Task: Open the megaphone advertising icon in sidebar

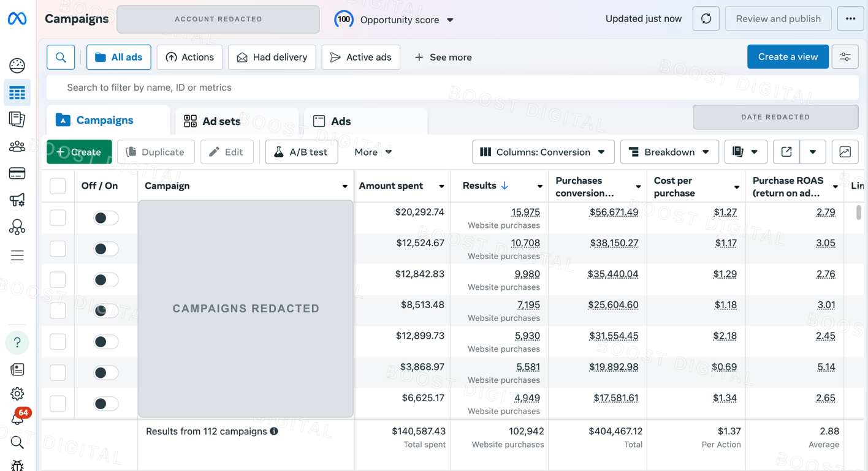Action: (17, 200)
